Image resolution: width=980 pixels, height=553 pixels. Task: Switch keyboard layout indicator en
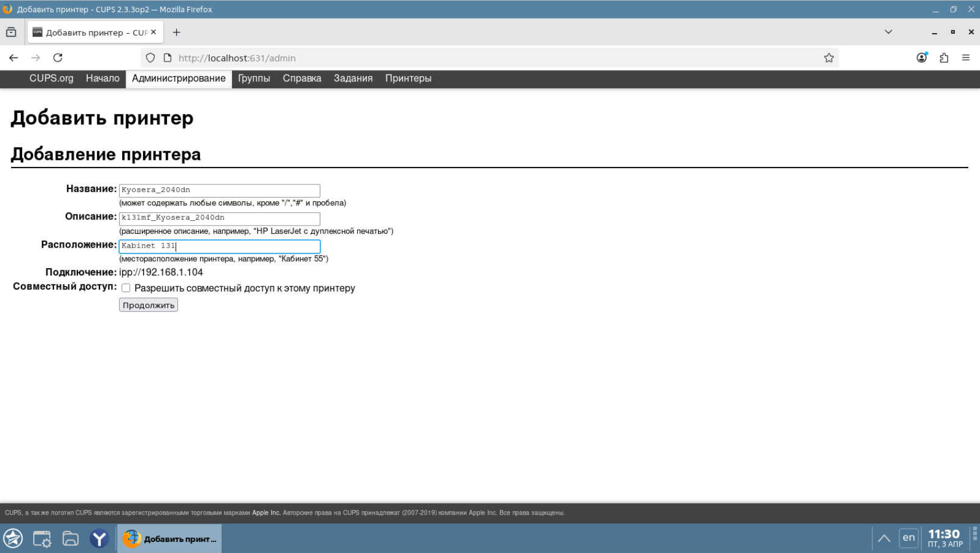tap(908, 537)
